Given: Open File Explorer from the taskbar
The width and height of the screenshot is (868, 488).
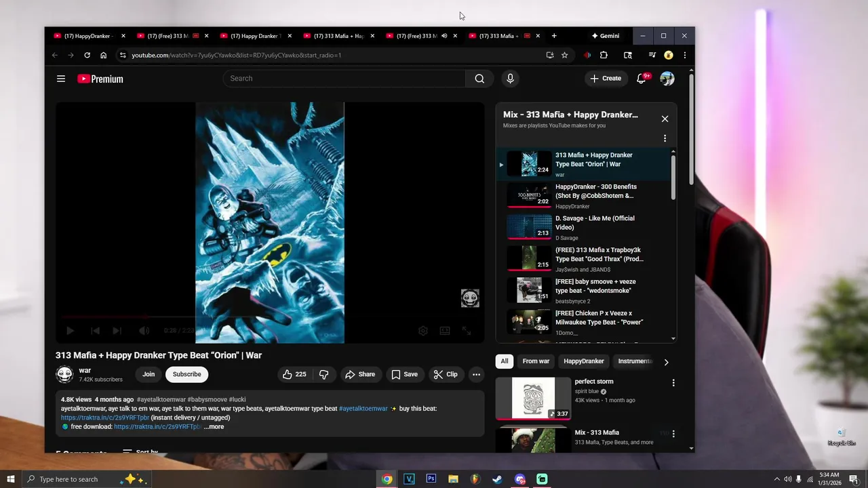Looking at the screenshot, I should 453,479.
